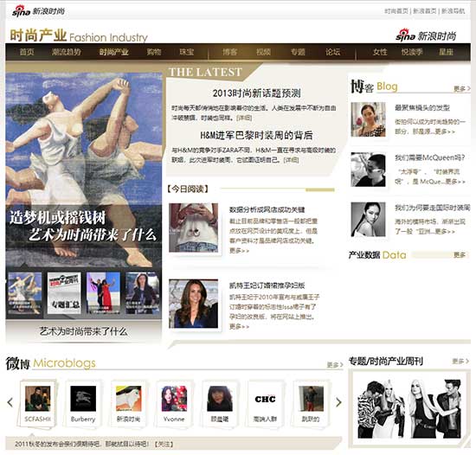Click 更多 in the Blog section header
Viewport: 476px width, 455px height.
[462, 88]
